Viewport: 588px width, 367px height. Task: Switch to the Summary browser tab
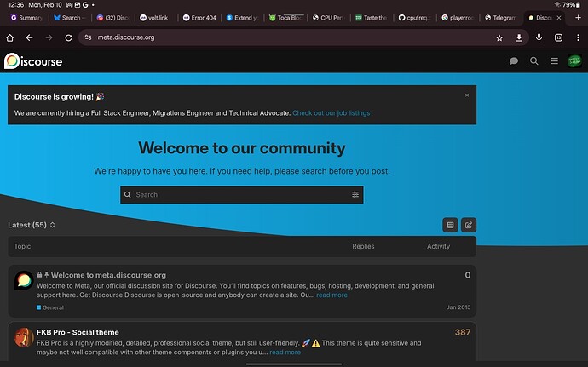tap(26, 18)
